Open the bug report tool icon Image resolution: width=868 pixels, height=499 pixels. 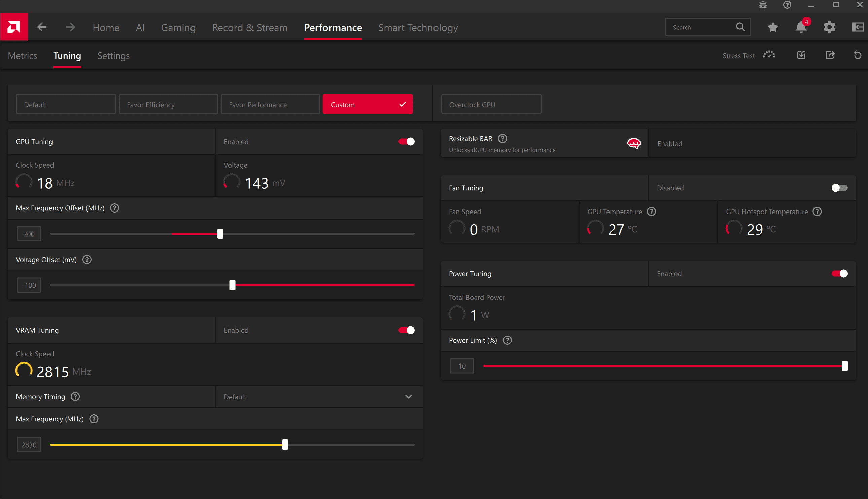coord(763,5)
